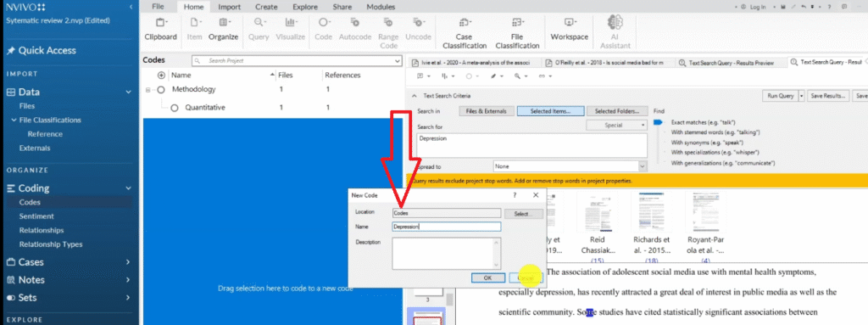
Task: Open the Clipboard ribbon group
Action: pos(160,30)
